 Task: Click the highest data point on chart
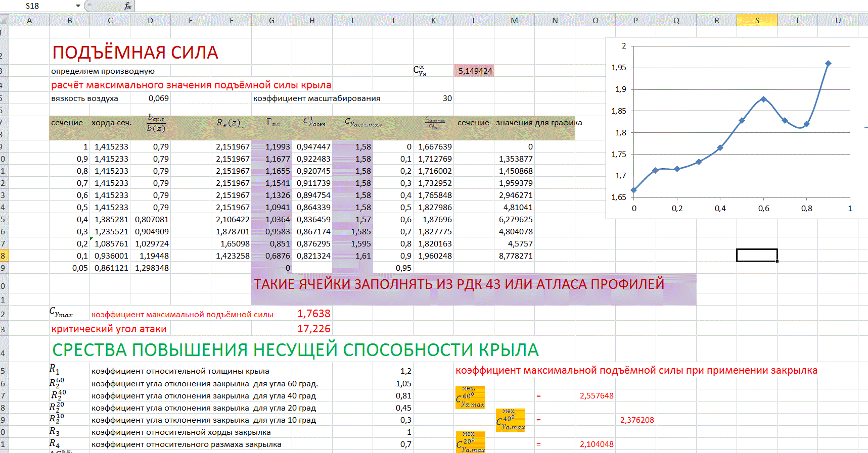click(828, 64)
